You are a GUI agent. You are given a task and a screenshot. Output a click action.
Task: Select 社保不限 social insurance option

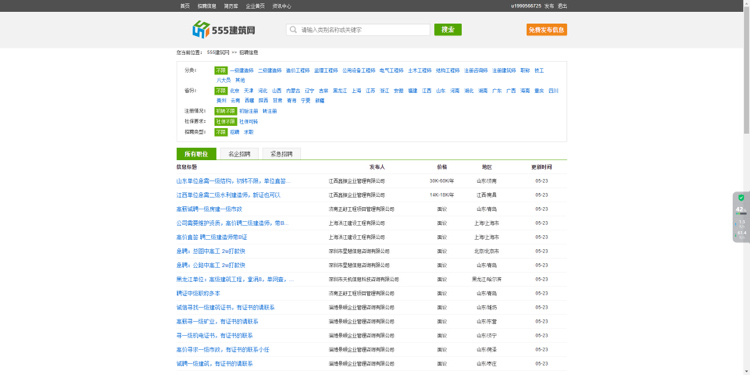click(x=225, y=121)
